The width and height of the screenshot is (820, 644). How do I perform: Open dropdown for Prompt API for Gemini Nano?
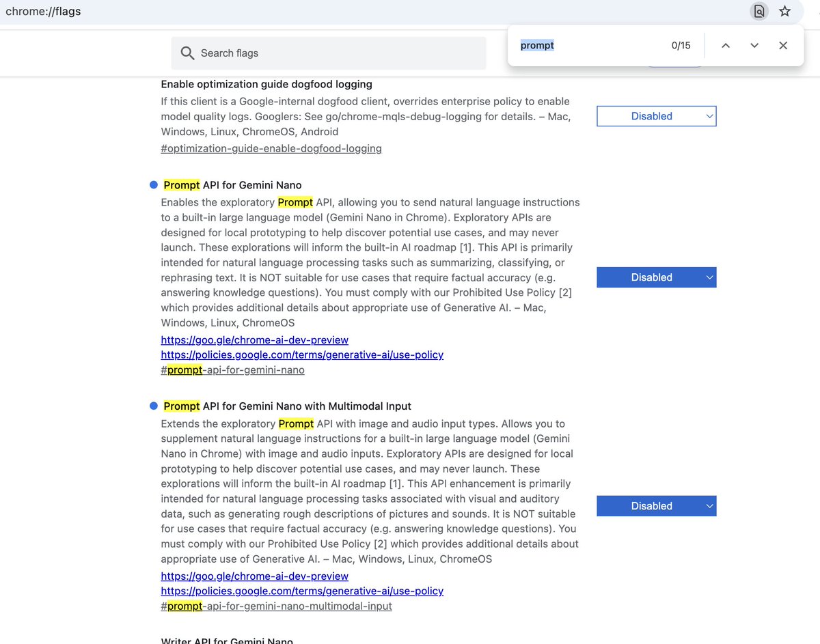coord(657,277)
